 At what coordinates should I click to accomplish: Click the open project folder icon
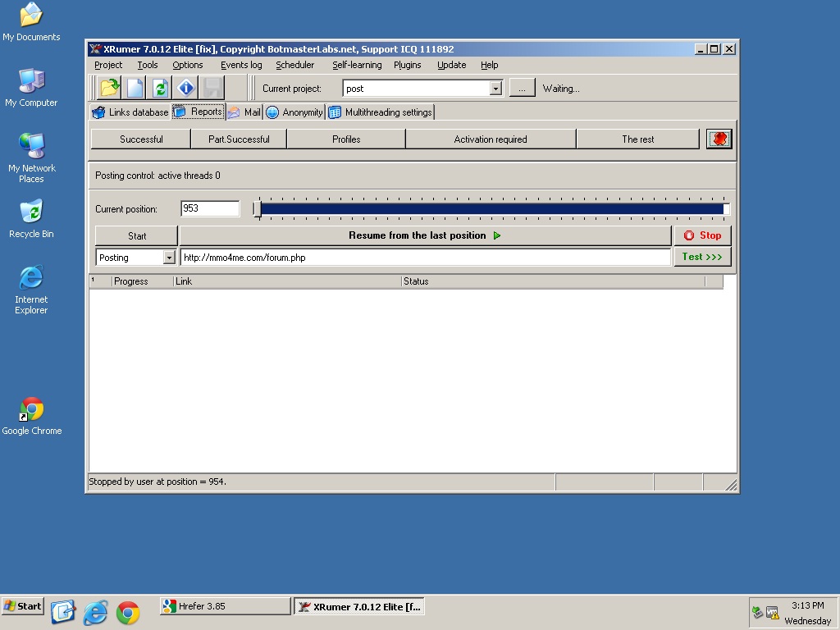tap(109, 88)
